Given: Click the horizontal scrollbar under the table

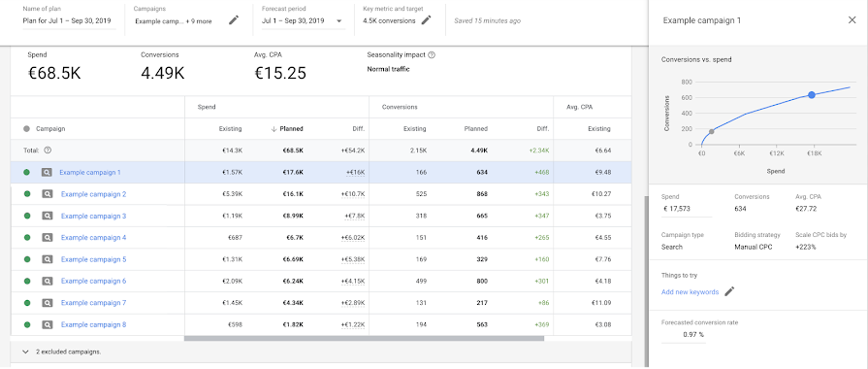Looking at the screenshot, I should 364,338.
